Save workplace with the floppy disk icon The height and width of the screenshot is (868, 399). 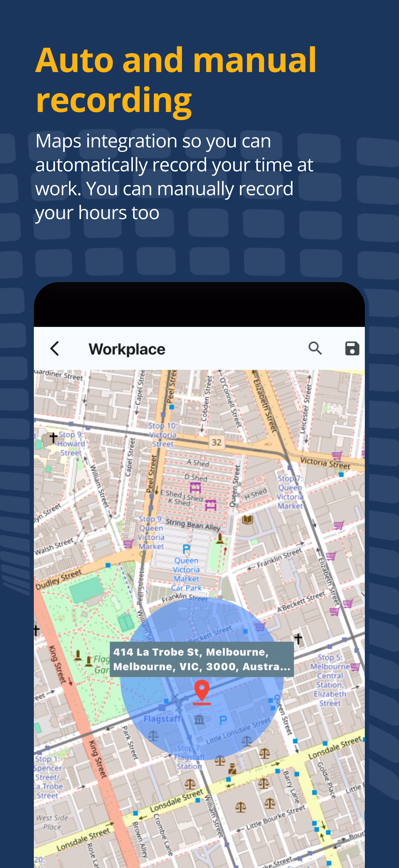[x=352, y=348]
